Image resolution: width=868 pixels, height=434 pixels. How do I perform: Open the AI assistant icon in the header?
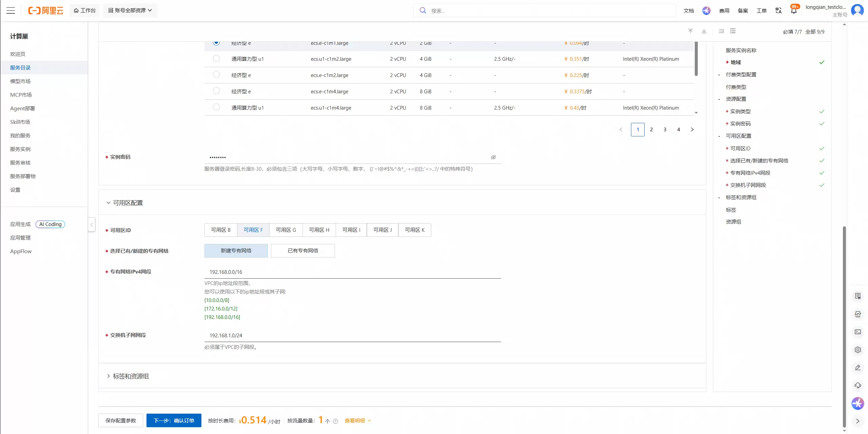click(706, 11)
